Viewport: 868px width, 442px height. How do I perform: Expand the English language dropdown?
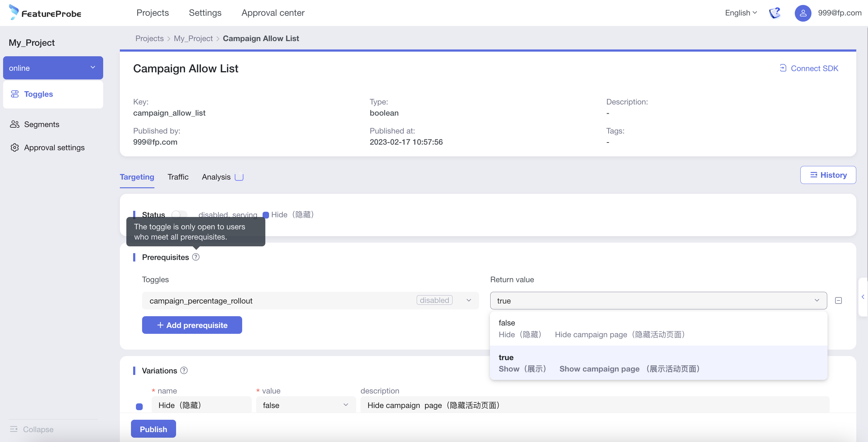coord(741,13)
